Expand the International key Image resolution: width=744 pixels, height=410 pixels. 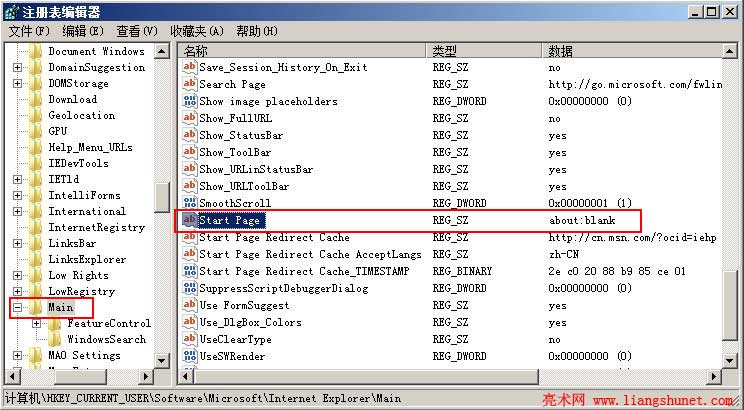click(x=17, y=212)
